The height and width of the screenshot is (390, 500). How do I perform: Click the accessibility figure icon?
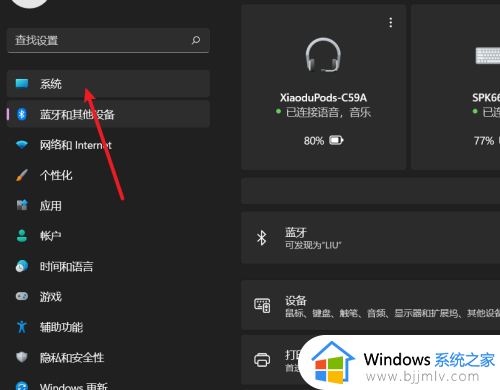coord(22,327)
